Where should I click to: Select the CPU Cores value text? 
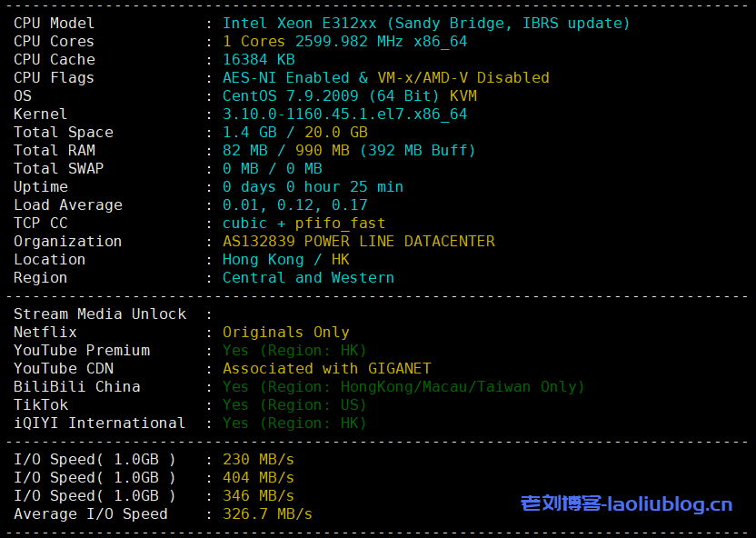344,42
